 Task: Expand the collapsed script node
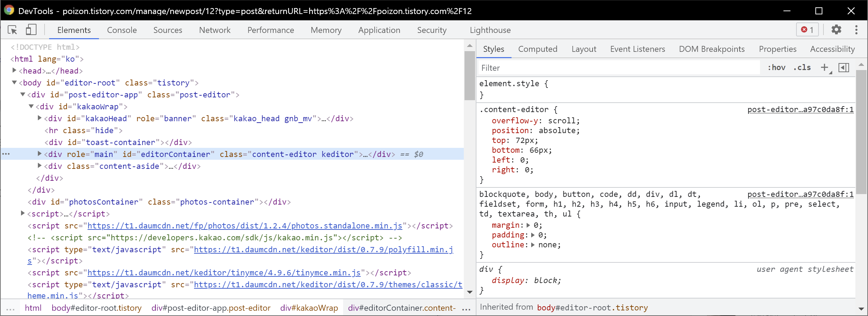click(23, 213)
